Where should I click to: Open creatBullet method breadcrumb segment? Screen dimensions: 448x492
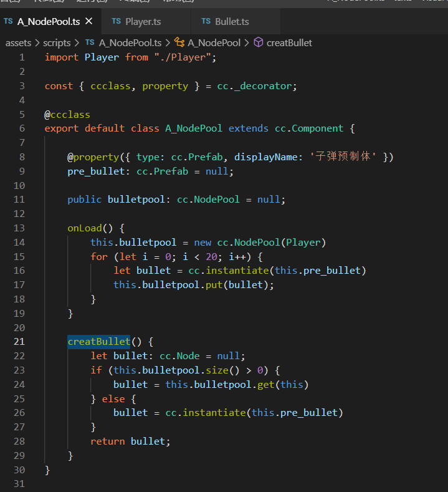click(x=289, y=43)
